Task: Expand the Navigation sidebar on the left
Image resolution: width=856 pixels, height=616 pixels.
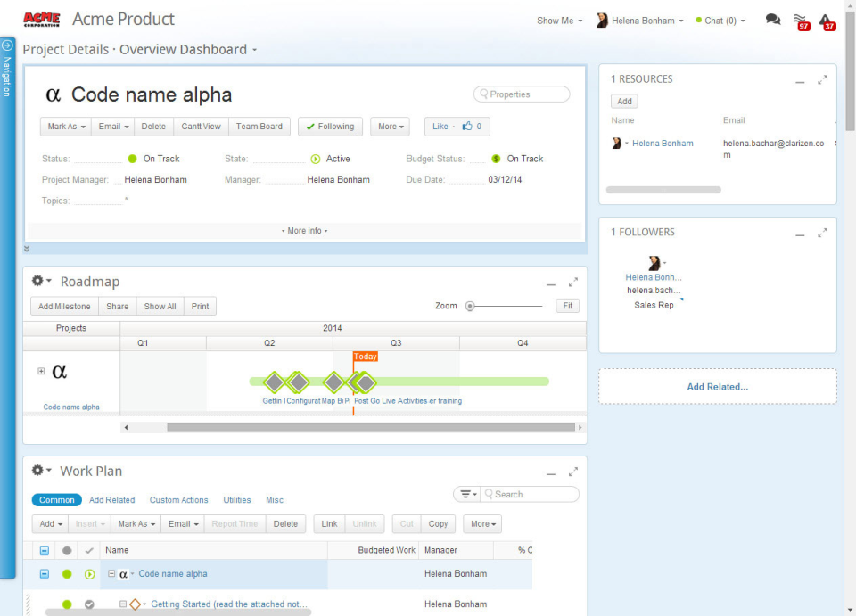Action: point(8,43)
